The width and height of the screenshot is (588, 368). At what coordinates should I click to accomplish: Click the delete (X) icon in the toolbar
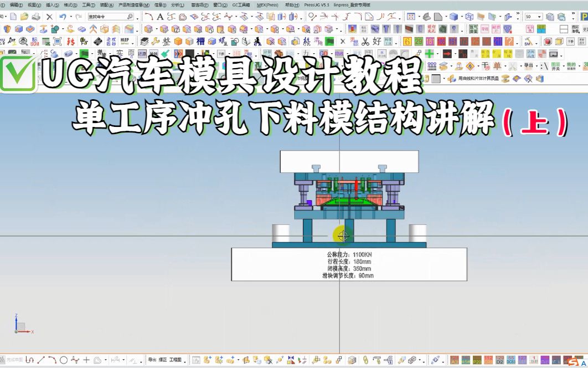pos(50,16)
